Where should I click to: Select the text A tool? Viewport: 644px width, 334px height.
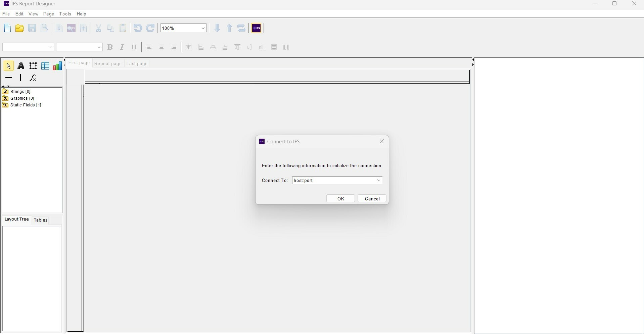pos(21,66)
